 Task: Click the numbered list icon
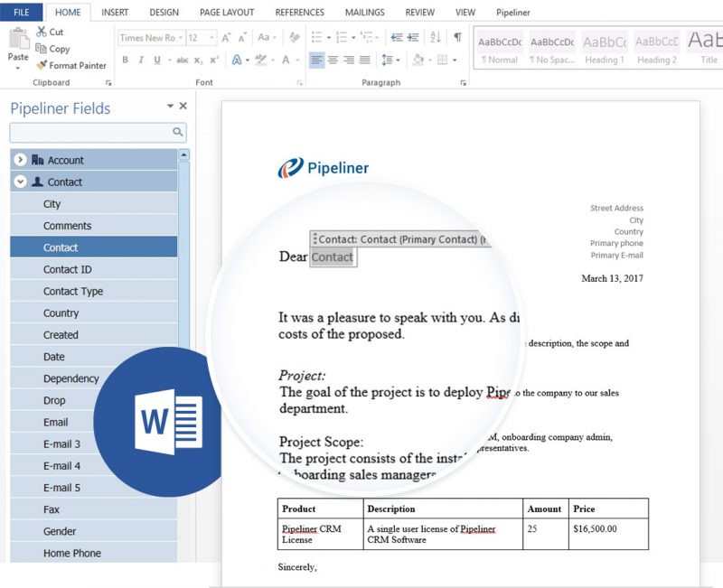[x=342, y=37]
